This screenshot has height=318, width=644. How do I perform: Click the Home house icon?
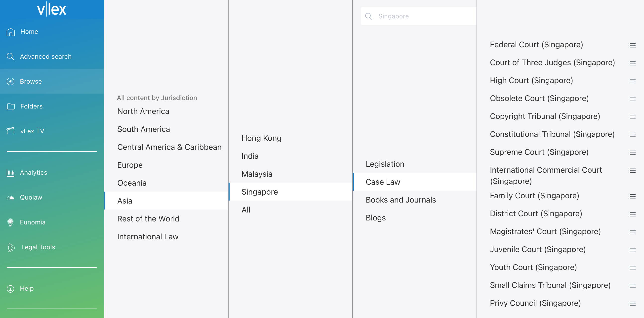pyautogui.click(x=10, y=32)
